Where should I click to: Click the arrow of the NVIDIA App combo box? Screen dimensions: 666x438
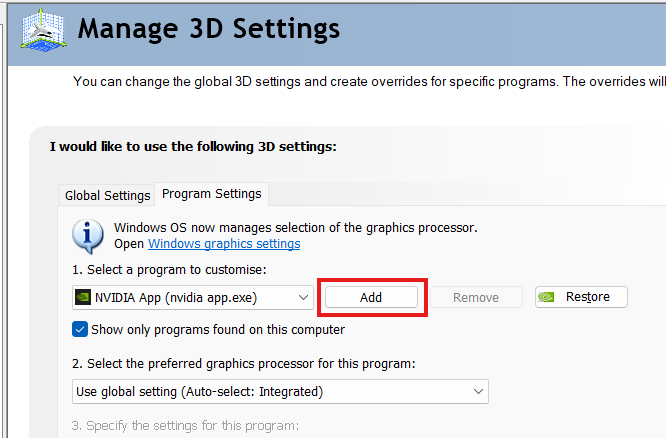[x=304, y=297]
